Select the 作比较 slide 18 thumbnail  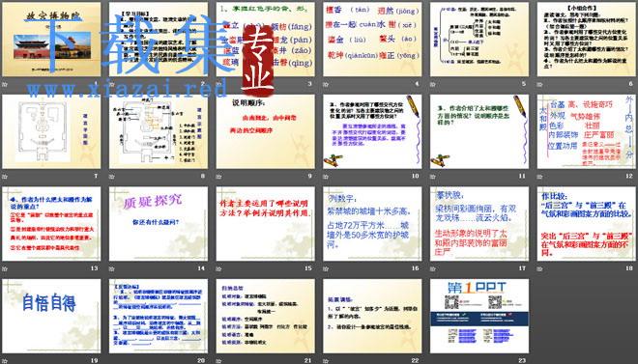click(587, 224)
